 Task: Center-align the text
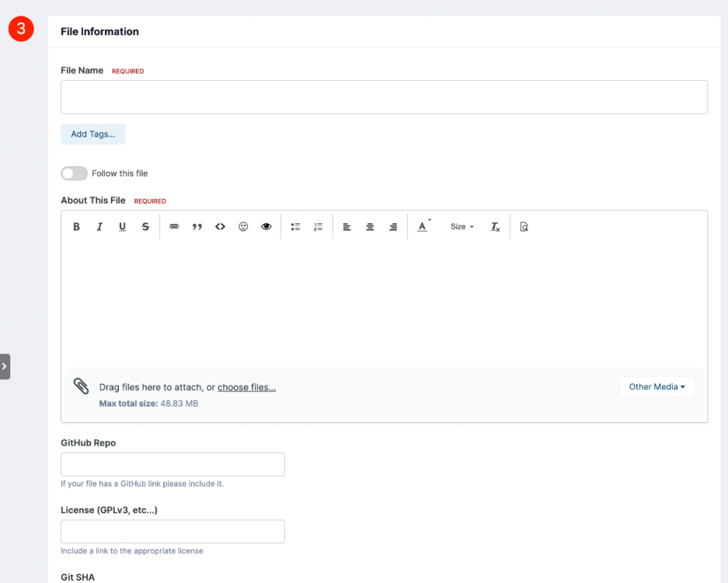click(370, 227)
